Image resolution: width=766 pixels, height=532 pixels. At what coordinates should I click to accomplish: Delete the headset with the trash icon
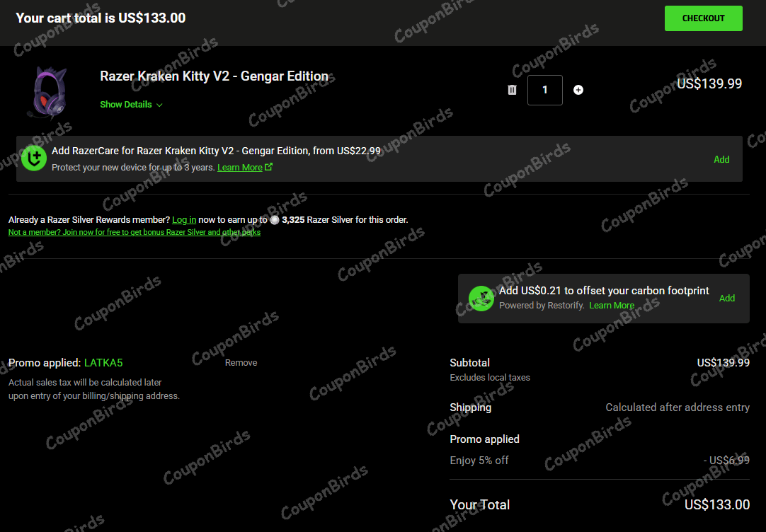[512, 90]
